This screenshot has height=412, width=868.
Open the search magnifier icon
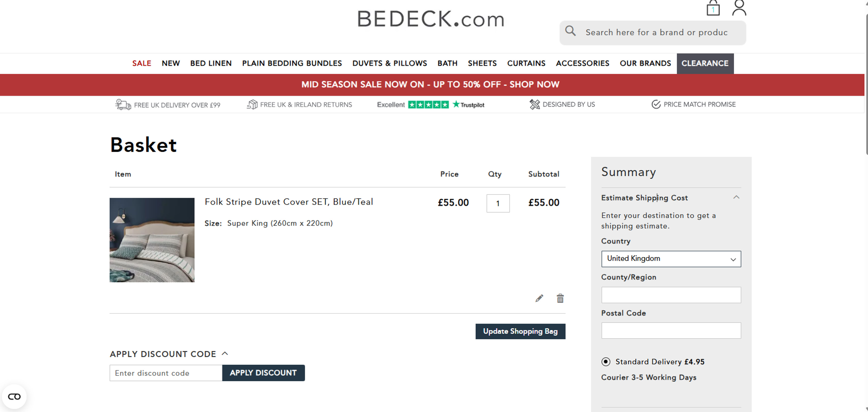571,31
